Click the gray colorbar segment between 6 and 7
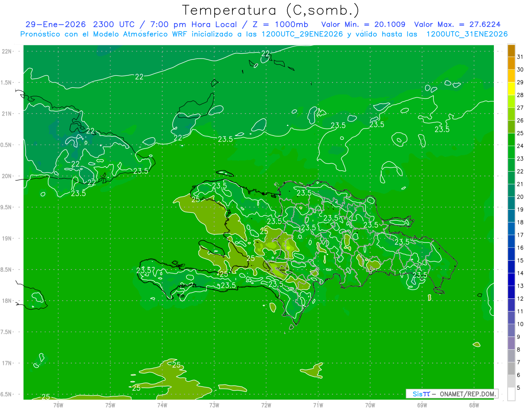This screenshot has width=532, height=411. click(511, 369)
